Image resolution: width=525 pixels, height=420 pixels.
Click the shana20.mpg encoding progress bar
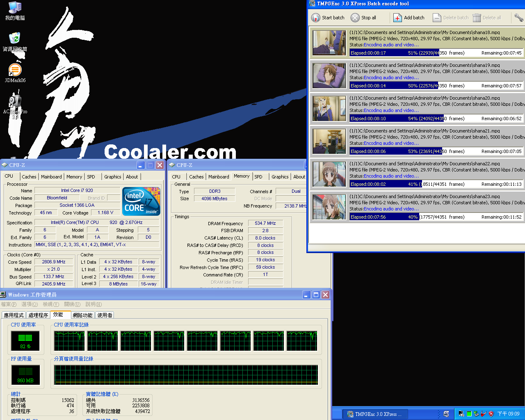436,119
